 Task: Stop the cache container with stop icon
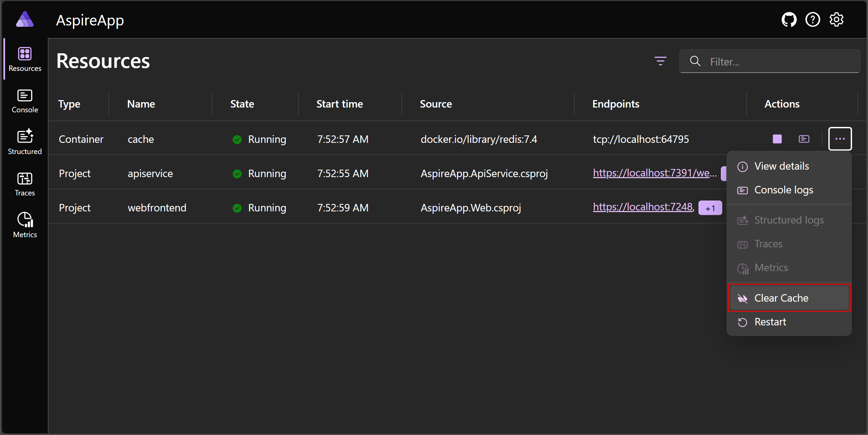point(777,139)
